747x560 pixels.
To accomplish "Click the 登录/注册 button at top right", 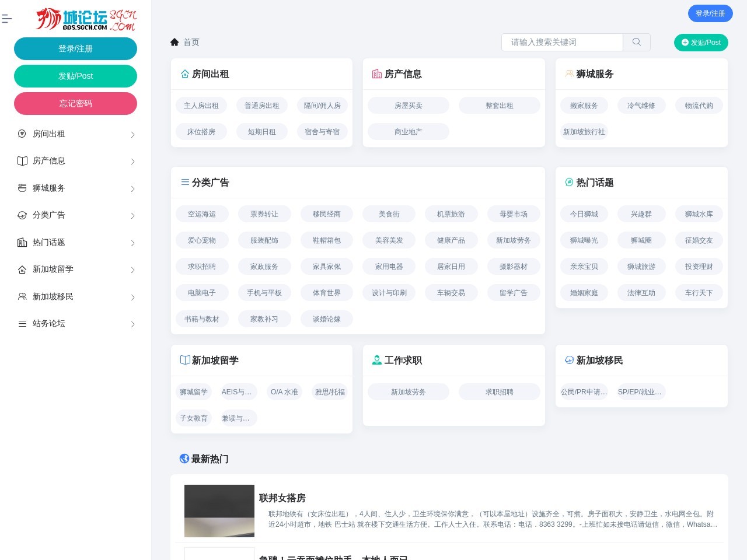I will point(710,13).
